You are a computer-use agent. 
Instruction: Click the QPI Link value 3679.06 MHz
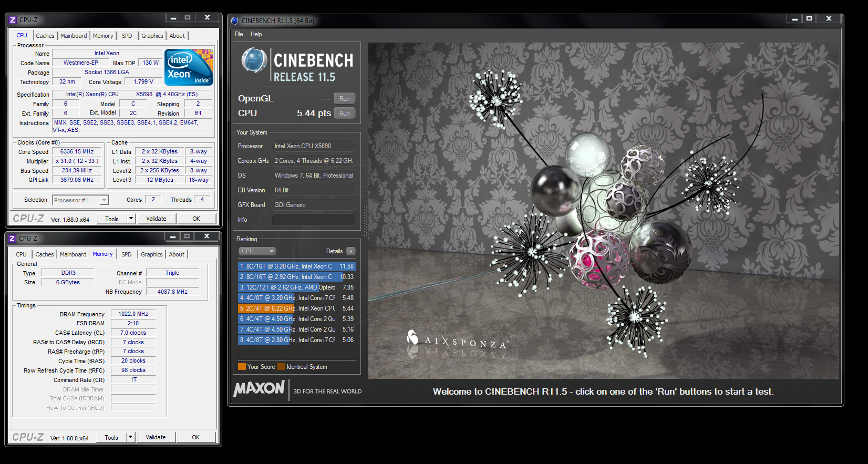tap(77, 180)
